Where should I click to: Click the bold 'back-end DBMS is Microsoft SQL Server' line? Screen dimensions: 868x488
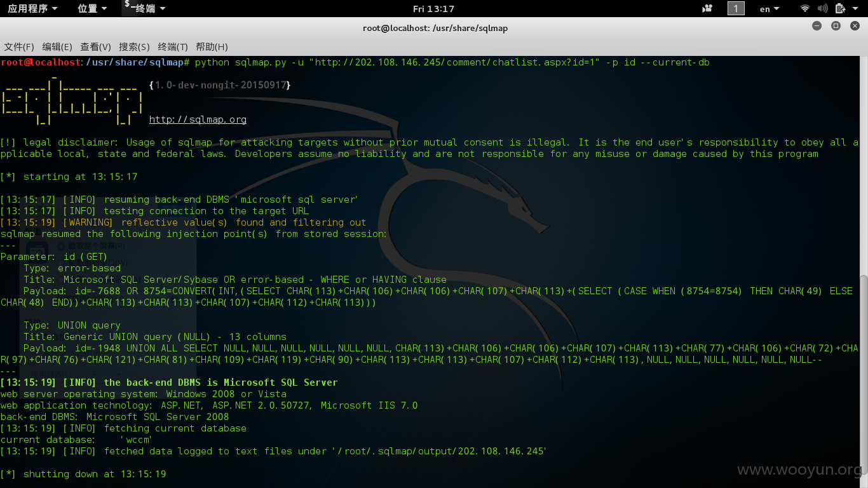coord(169,383)
